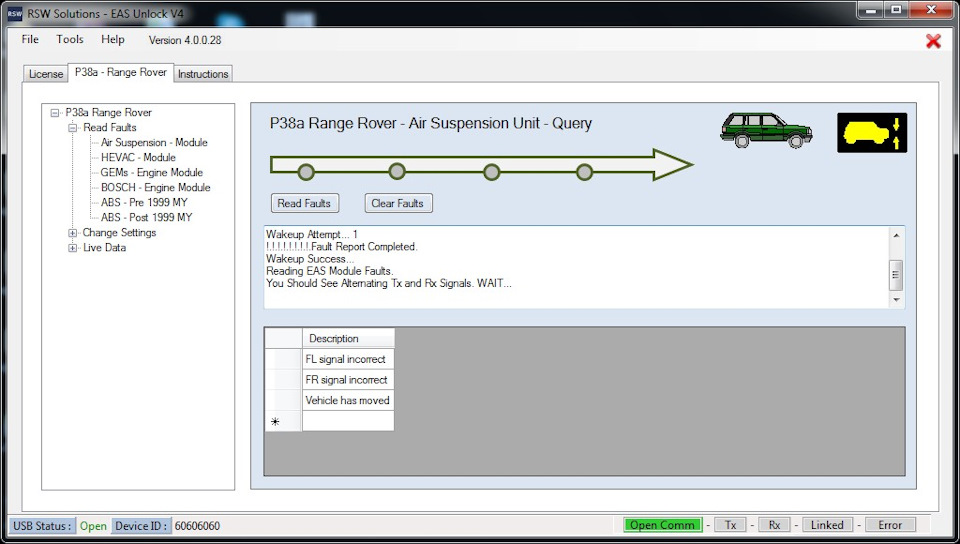The height and width of the screenshot is (544, 960).
Task: Click the RSW logo in title bar
Action: pyautogui.click(x=15, y=13)
